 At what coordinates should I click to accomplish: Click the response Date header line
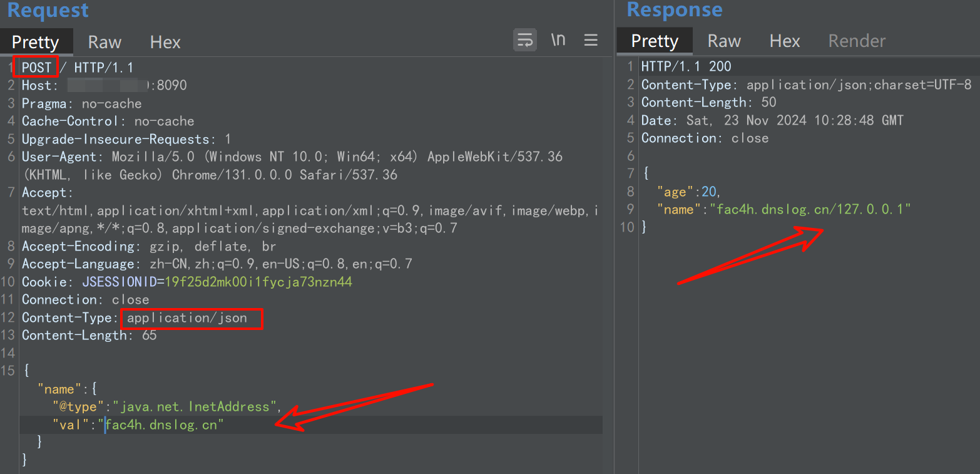773,120
